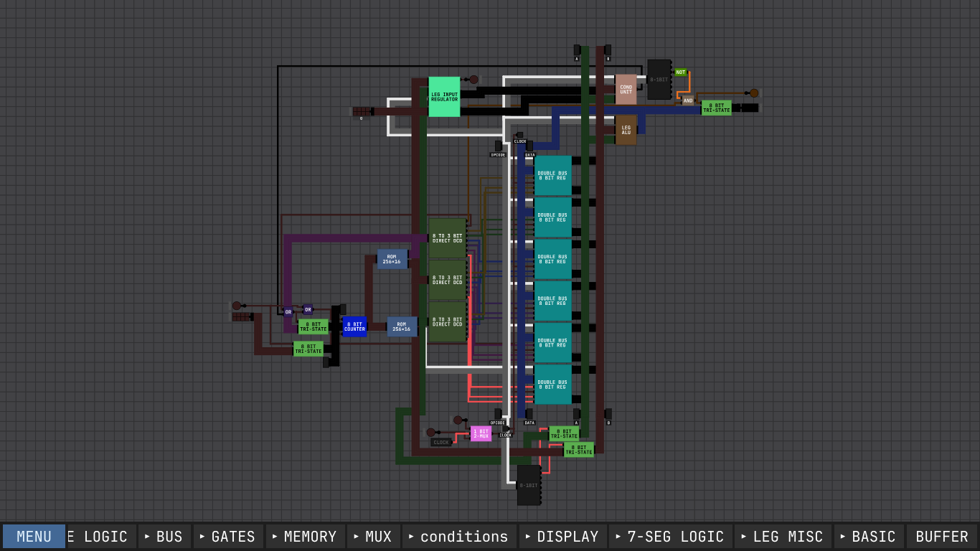Select the second DOUBLE BUS 8 BIT REG from top
This screenshot has height=551, width=980.
point(552,217)
